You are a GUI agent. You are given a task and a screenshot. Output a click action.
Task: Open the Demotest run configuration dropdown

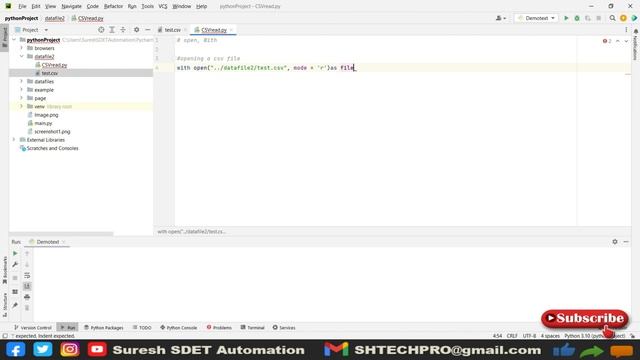(x=536, y=18)
